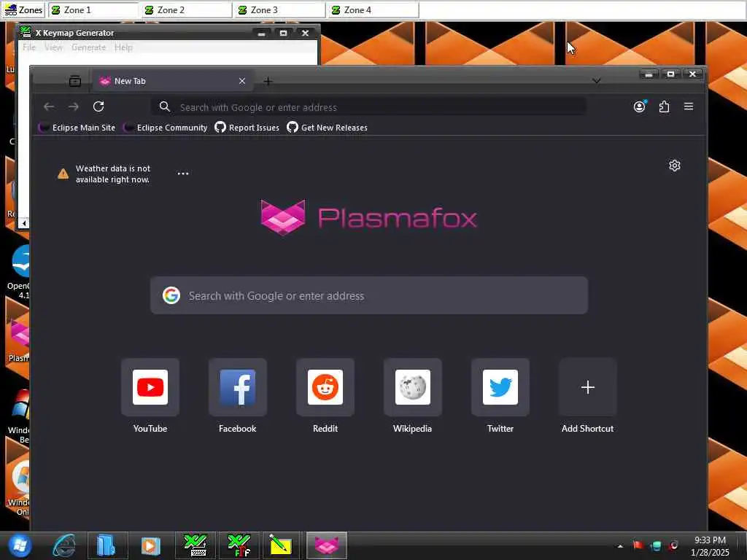The width and height of the screenshot is (747, 560).
Task: Open Help menu in X Keymap Generator
Action: point(123,47)
